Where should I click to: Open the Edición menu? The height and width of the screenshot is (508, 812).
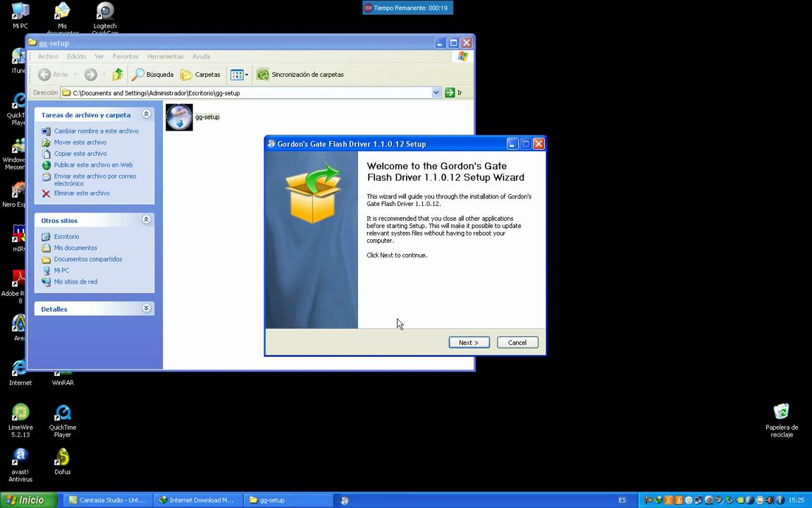click(77, 56)
